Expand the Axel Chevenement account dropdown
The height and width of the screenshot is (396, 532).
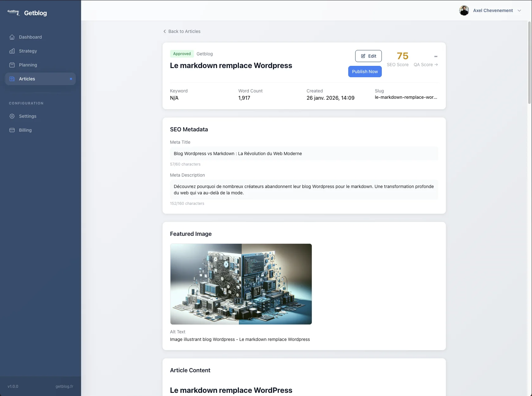pyautogui.click(x=519, y=10)
